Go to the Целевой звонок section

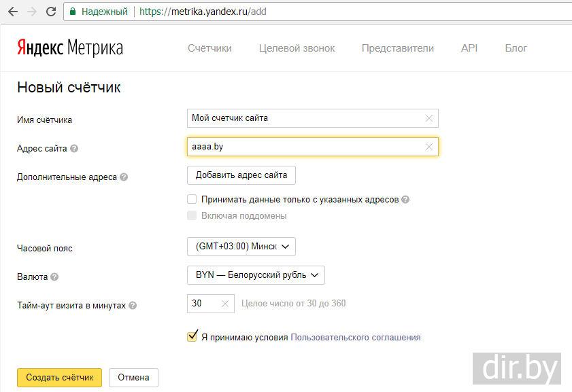(x=297, y=48)
